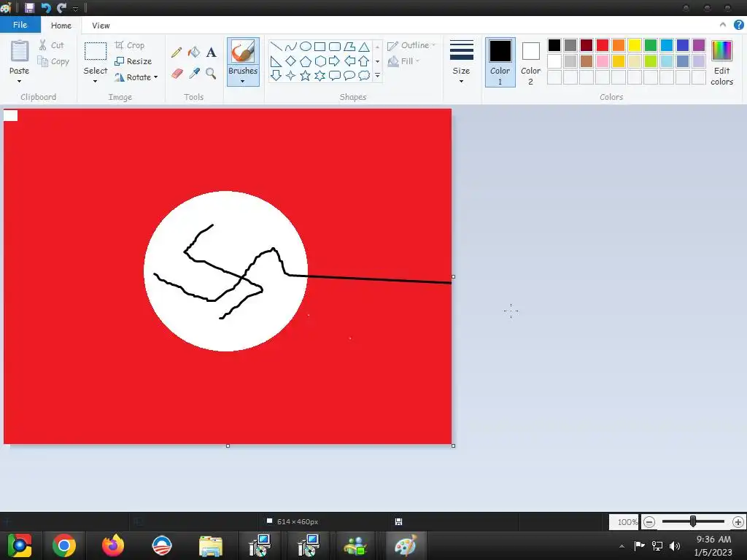Pick the purple palette swatch
This screenshot has height=560, width=747.
(x=699, y=45)
